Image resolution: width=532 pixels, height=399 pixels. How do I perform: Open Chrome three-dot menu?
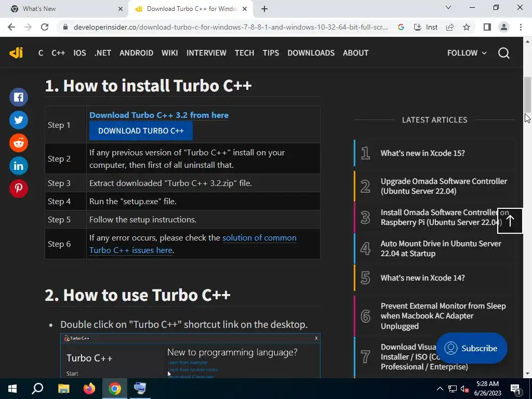(x=521, y=27)
